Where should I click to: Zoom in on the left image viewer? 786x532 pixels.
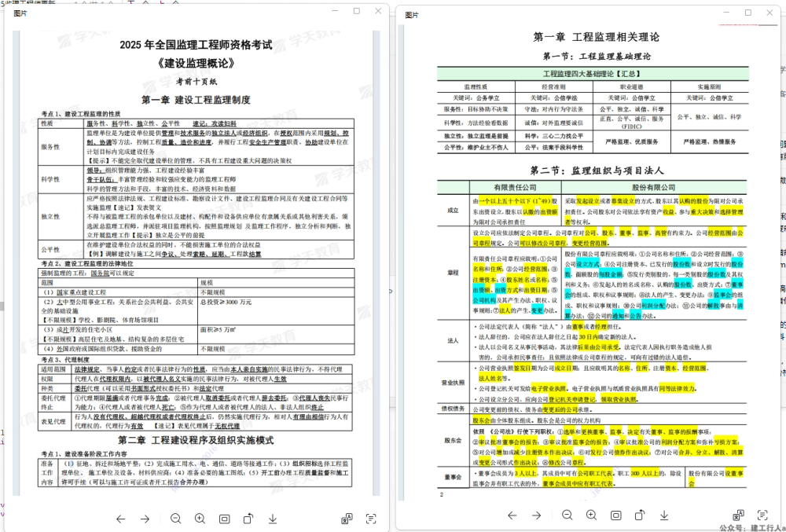click(x=200, y=519)
